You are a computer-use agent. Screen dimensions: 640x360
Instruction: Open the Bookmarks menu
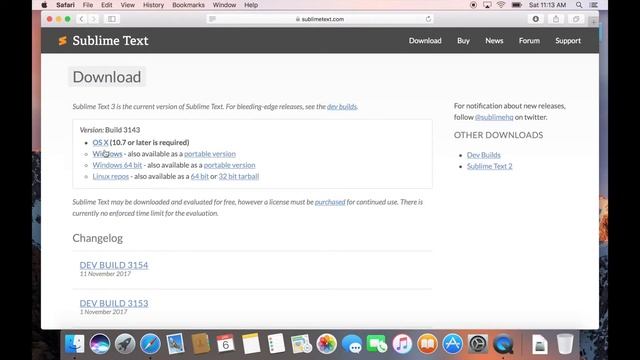tap(188, 5)
